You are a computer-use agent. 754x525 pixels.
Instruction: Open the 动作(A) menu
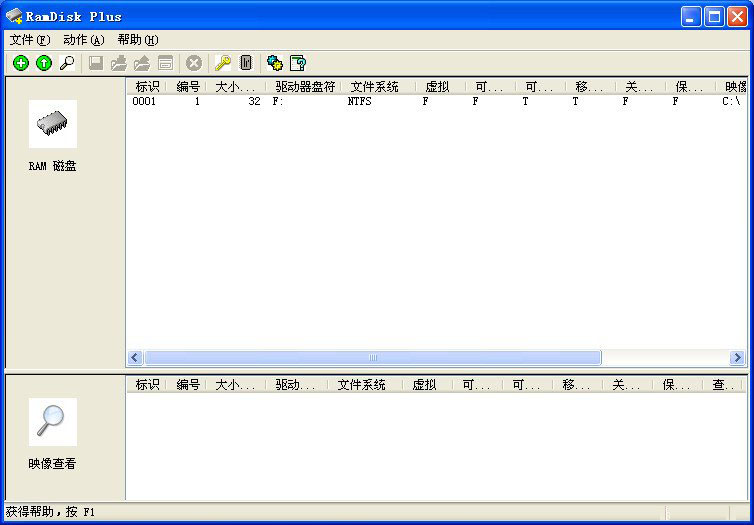[x=83, y=40]
